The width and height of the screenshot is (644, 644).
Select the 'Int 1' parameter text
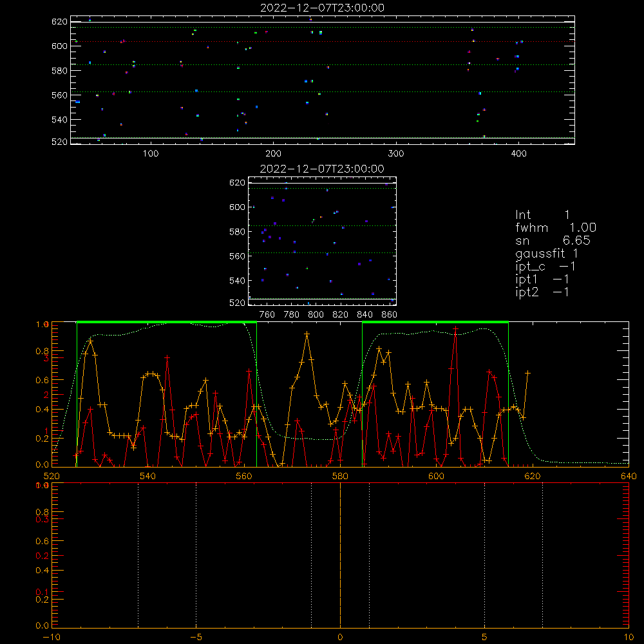(542, 215)
